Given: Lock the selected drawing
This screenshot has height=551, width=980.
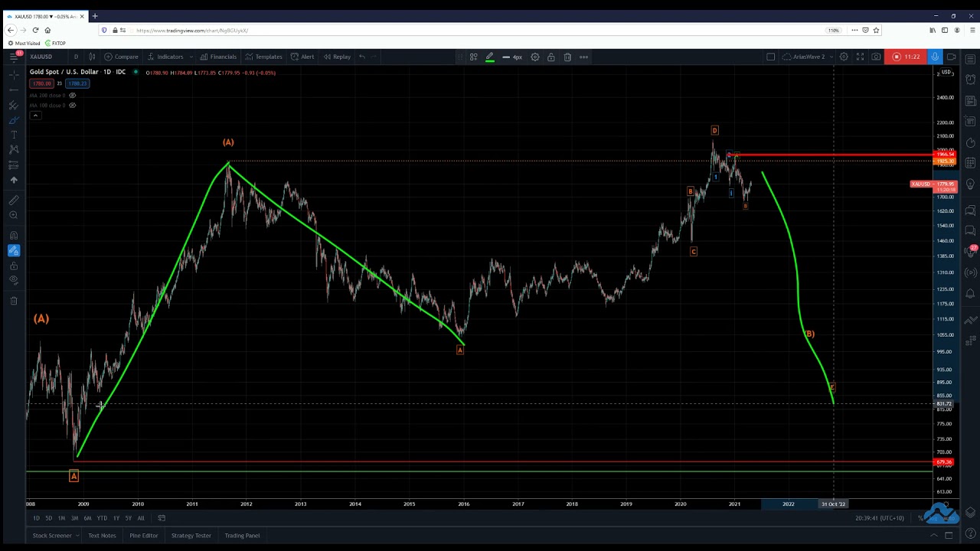Looking at the screenshot, I should point(550,57).
